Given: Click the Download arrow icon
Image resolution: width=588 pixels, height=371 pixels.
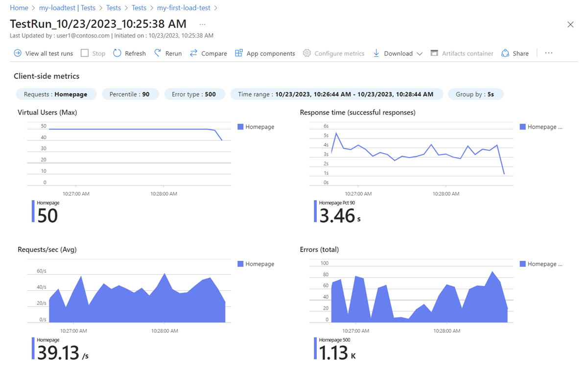Looking at the screenshot, I should (x=376, y=53).
